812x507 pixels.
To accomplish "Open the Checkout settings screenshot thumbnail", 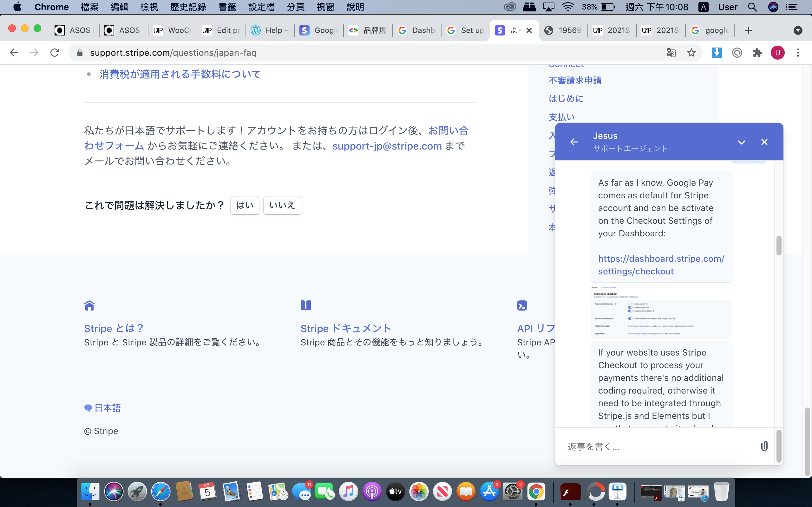I will tap(661, 311).
